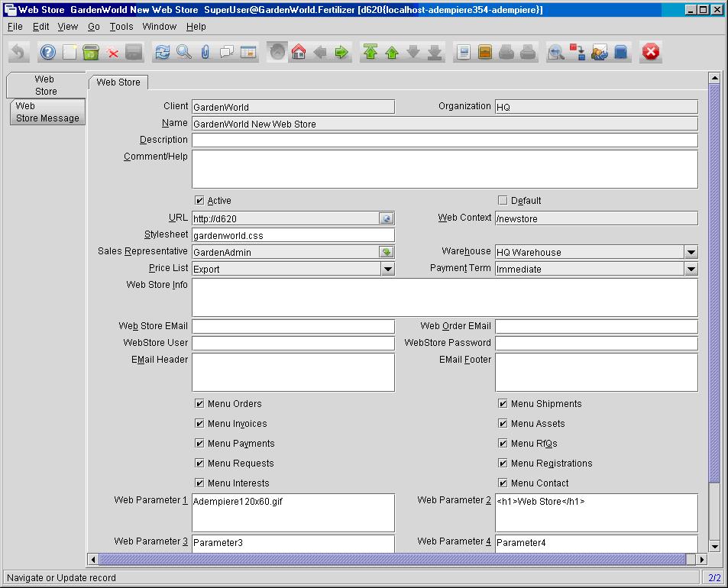Screen dimensions: 728x588
Task: Toggle the Menu Requests checkbox
Action: click(x=199, y=464)
